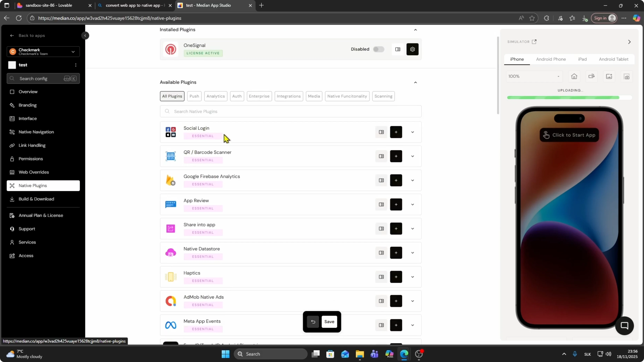Focus Search config field in sidebar
Screen dimensions: 644x362
click(43, 79)
